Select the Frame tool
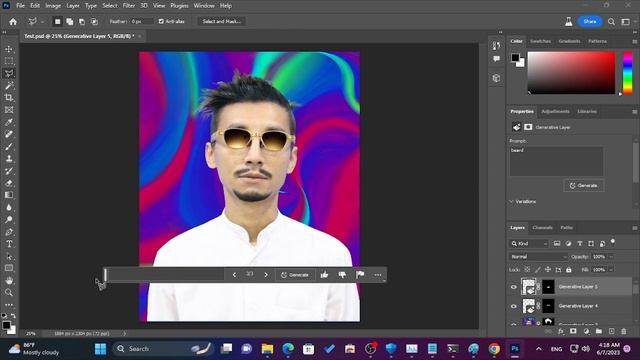Viewport: 640px width, 360px height. pyautogui.click(x=9, y=110)
